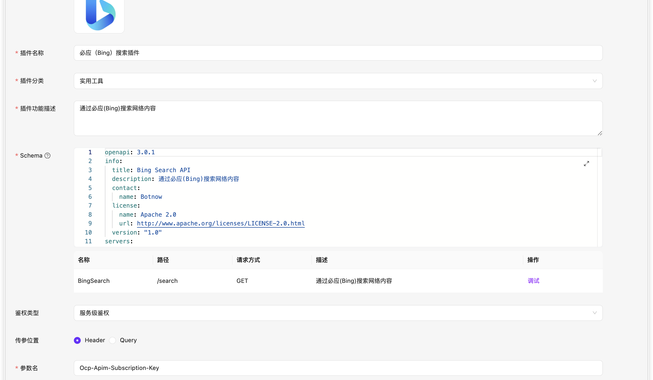Click the Ocp-Apim-Subscription-Key parameter field
Screen dimensions: 653x380
click(338, 368)
